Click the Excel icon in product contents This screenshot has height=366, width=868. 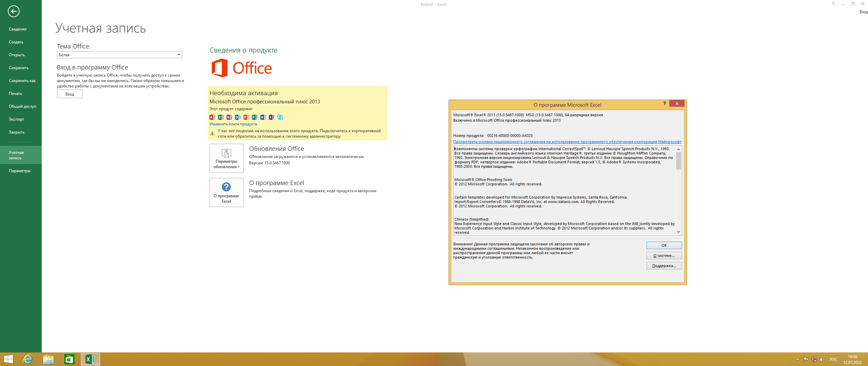click(221, 117)
